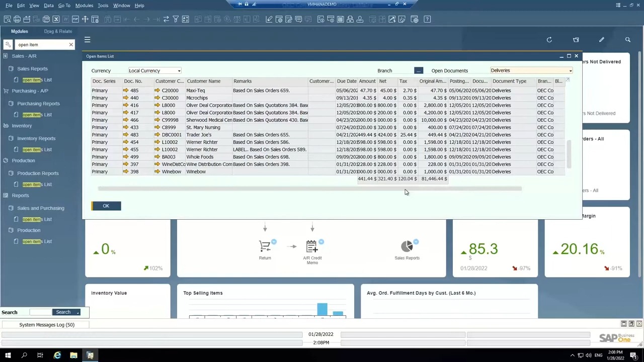Open the Go To menu
This screenshot has height=362, width=644.
click(x=64, y=6)
